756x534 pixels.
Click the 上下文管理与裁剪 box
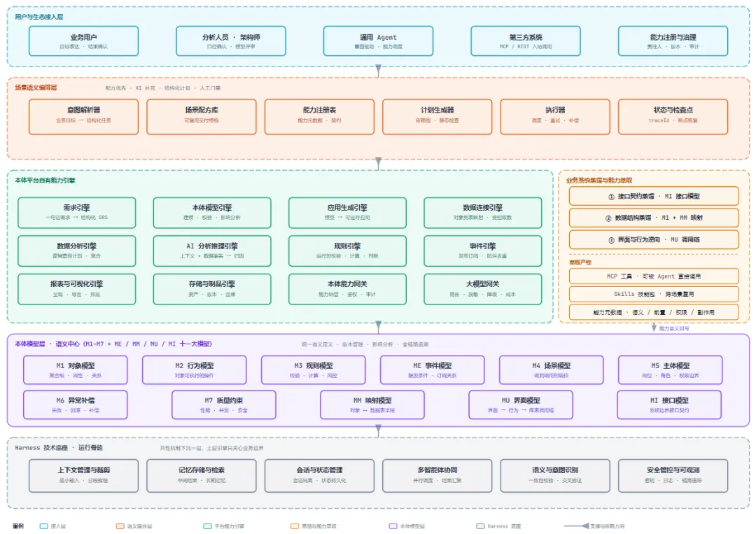pyautogui.click(x=83, y=476)
